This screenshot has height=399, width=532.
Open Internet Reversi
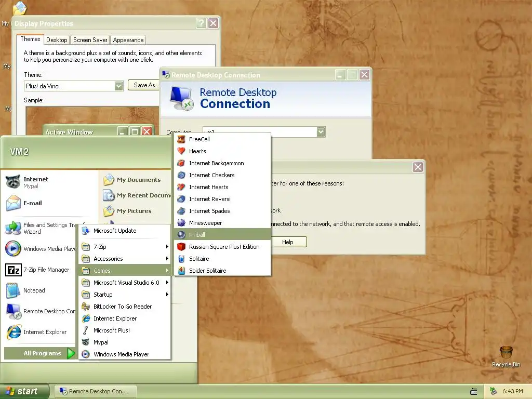222,199
